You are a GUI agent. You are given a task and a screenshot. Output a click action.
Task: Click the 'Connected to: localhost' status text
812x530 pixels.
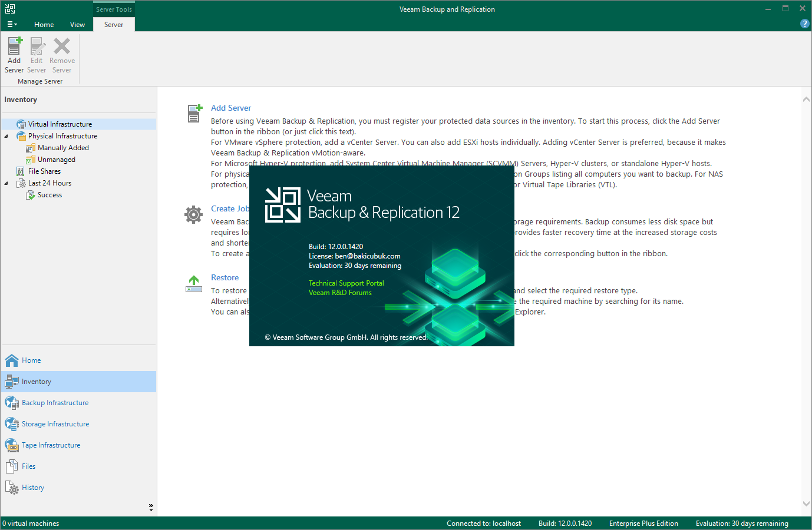[484, 524]
